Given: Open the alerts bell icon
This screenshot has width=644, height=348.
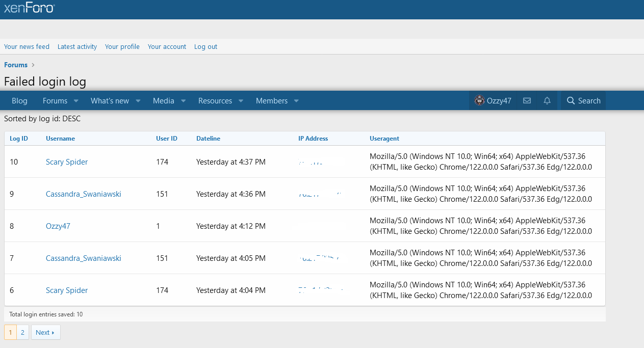Looking at the screenshot, I should click(547, 101).
